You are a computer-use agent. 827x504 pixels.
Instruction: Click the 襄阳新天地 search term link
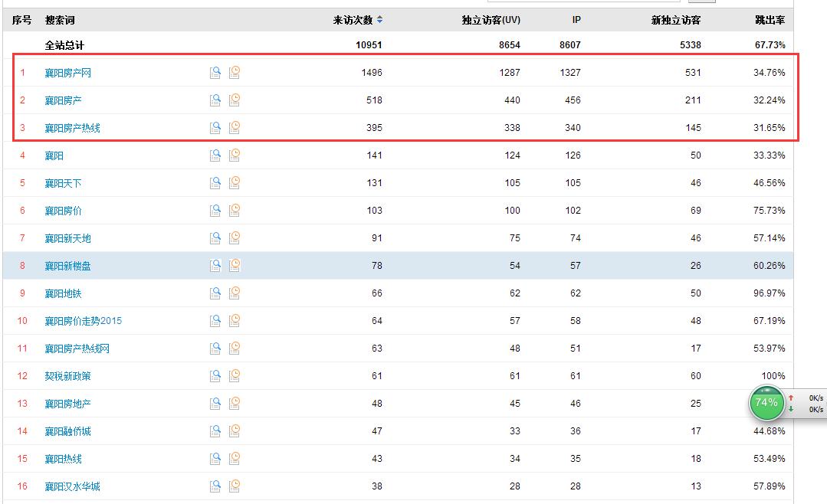click(x=67, y=238)
